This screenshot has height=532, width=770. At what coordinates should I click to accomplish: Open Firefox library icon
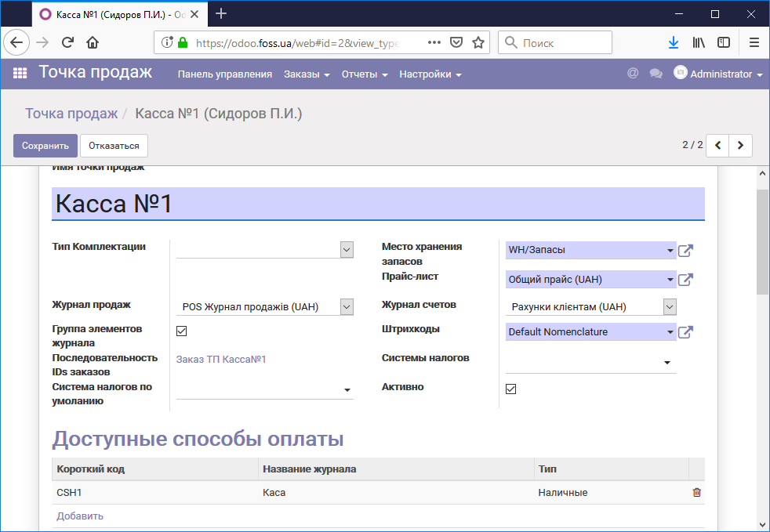(x=699, y=42)
